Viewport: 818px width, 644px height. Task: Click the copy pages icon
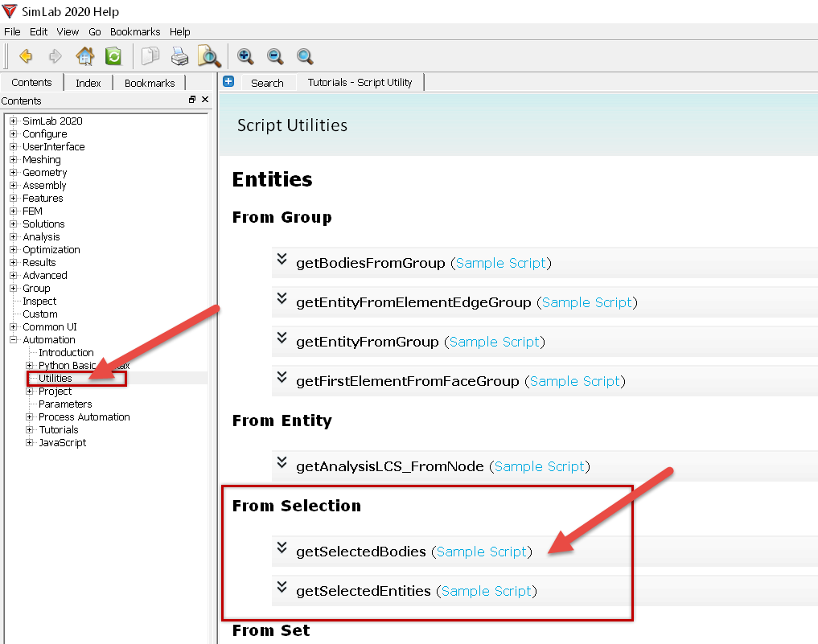pyautogui.click(x=150, y=56)
